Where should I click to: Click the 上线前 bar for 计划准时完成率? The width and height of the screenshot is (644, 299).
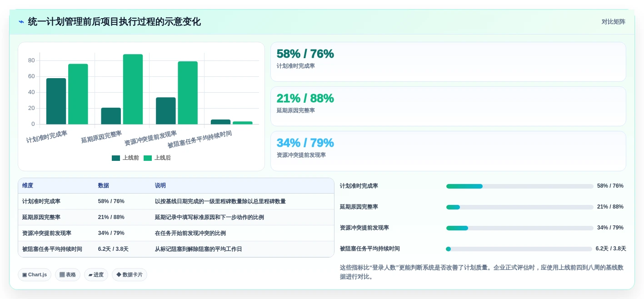(x=56, y=101)
